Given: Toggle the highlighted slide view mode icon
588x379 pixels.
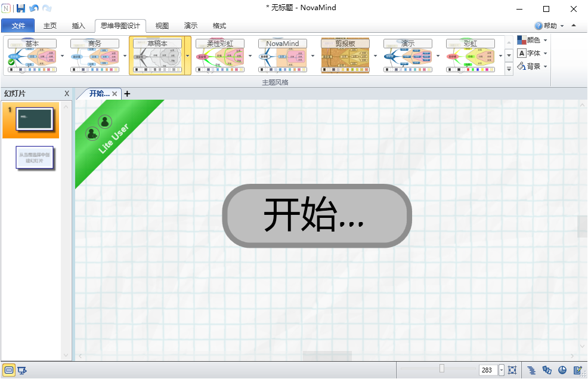Looking at the screenshot, I should (x=8, y=370).
